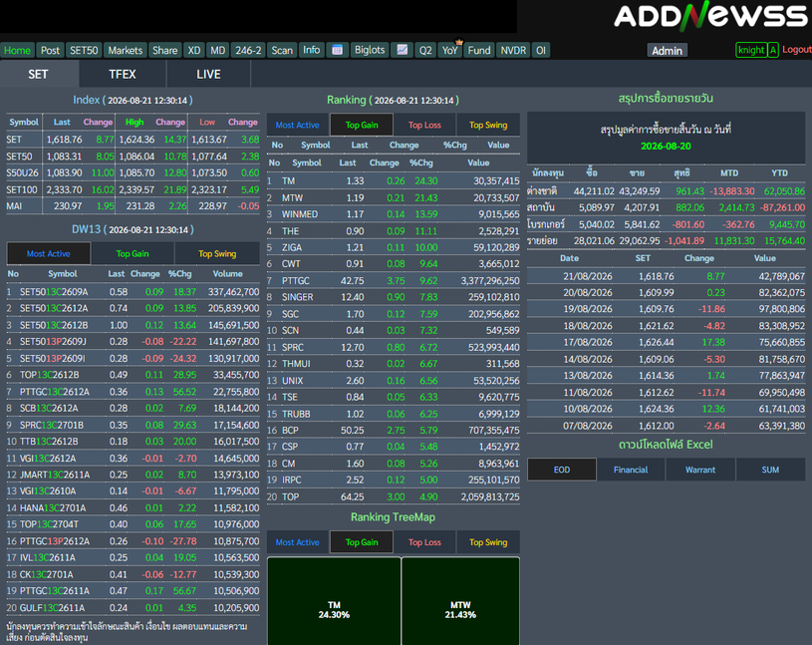Click IRPC symbol in Ranking table
Viewport: 812px width, 645px height.
point(292,480)
